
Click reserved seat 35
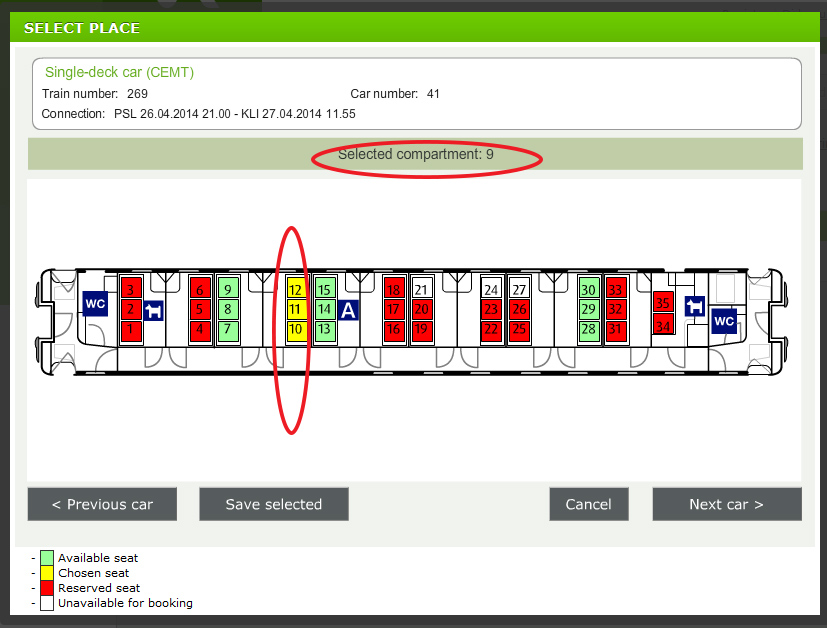click(x=663, y=303)
